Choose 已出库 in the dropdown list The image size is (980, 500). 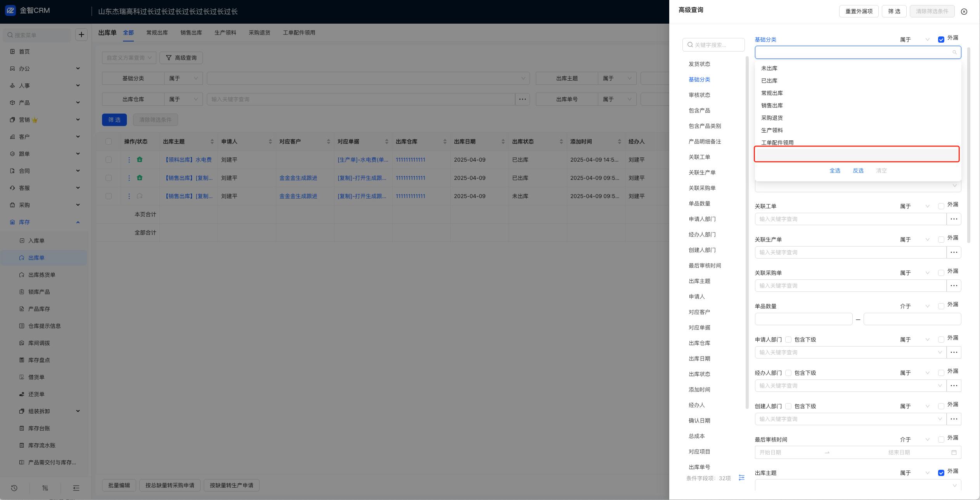(x=858, y=81)
